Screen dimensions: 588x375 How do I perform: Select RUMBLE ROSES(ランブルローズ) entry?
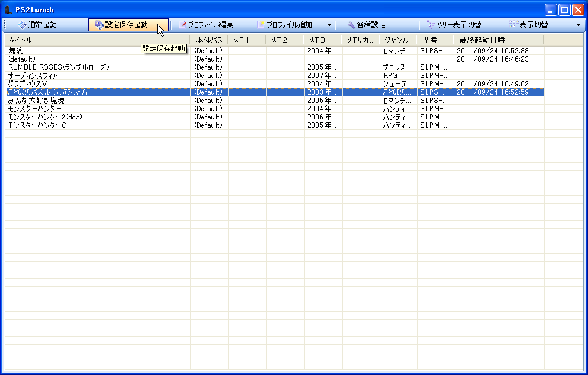[59, 67]
